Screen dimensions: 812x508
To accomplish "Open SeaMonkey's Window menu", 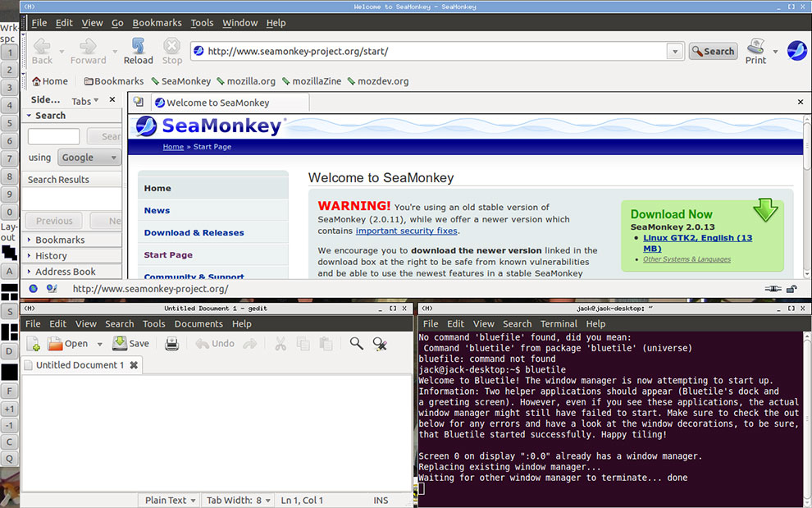I will pyautogui.click(x=239, y=23).
